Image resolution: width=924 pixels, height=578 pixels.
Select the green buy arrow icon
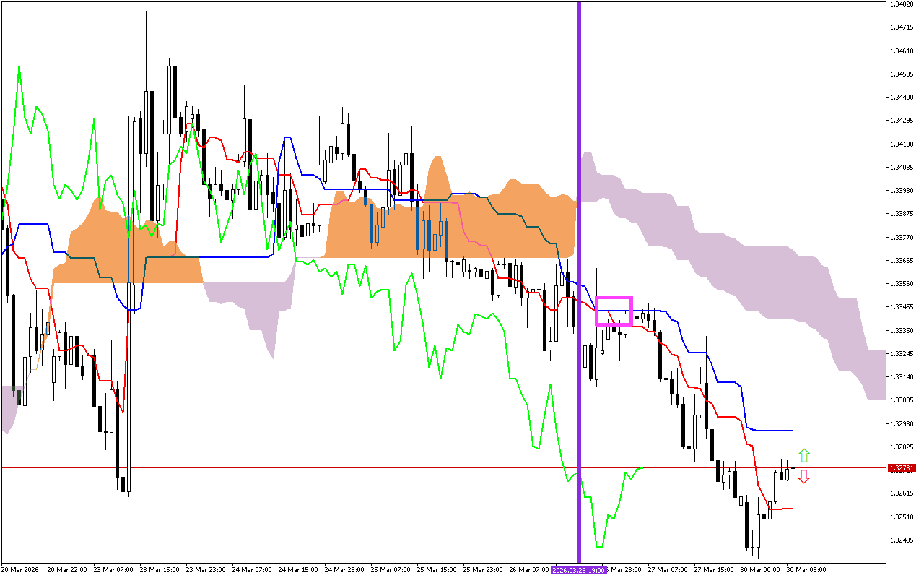point(803,456)
